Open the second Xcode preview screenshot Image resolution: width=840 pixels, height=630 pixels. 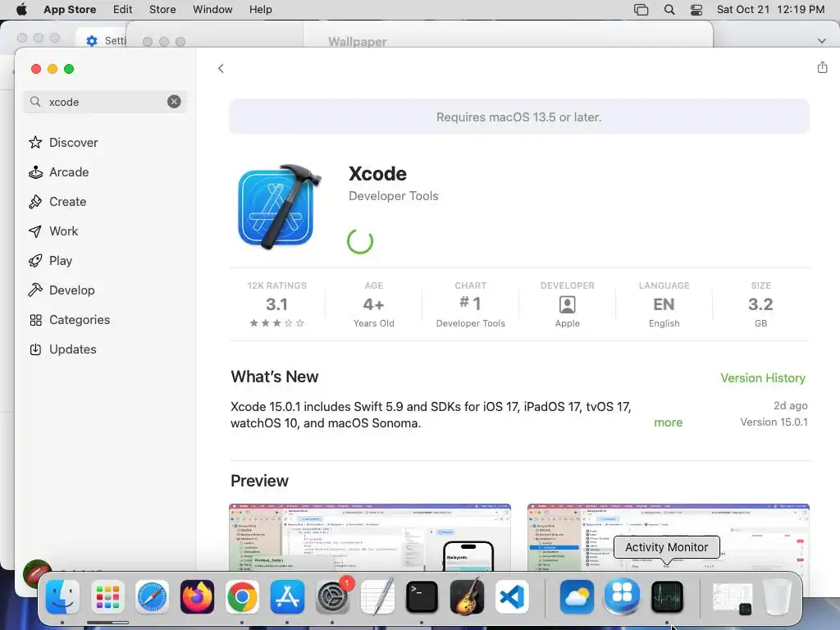668,537
